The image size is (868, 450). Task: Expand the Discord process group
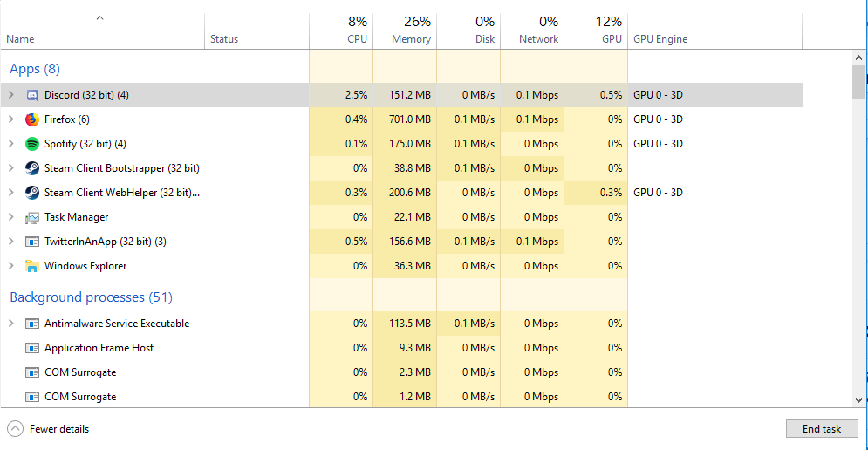(10, 95)
